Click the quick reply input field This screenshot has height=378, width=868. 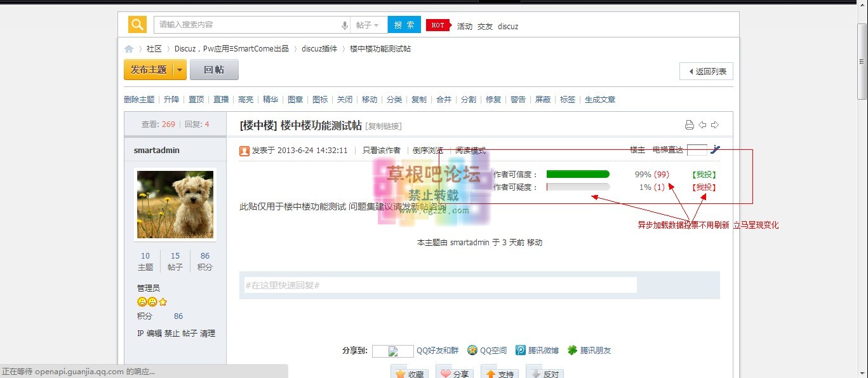pos(441,285)
